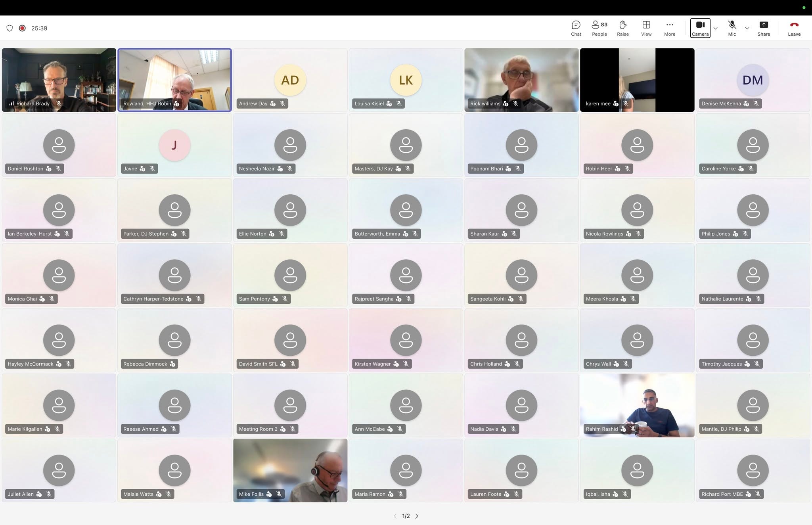Click the shield privacy icon
Viewport: 812px width, 525px height.
[10, 28]
